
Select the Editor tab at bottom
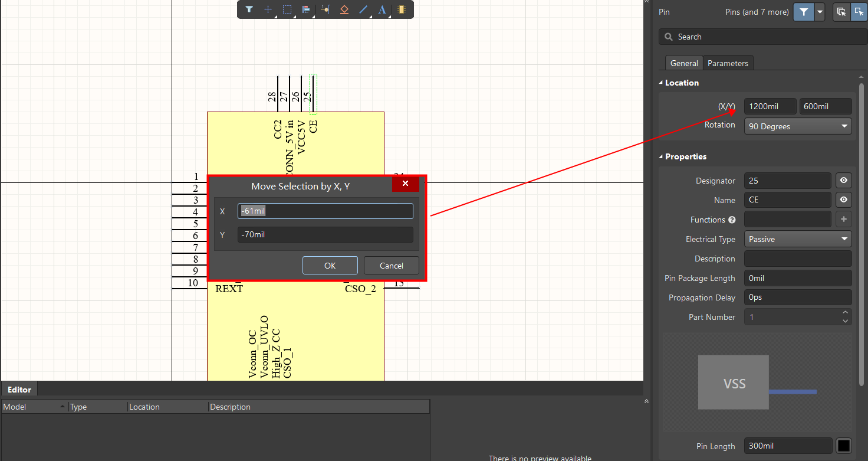click(x=19, y=390)
